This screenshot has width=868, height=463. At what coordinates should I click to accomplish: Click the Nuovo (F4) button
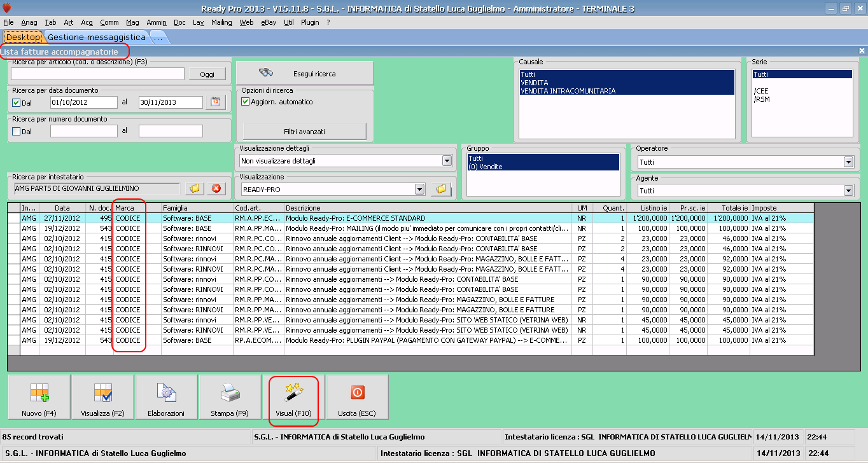39,397
